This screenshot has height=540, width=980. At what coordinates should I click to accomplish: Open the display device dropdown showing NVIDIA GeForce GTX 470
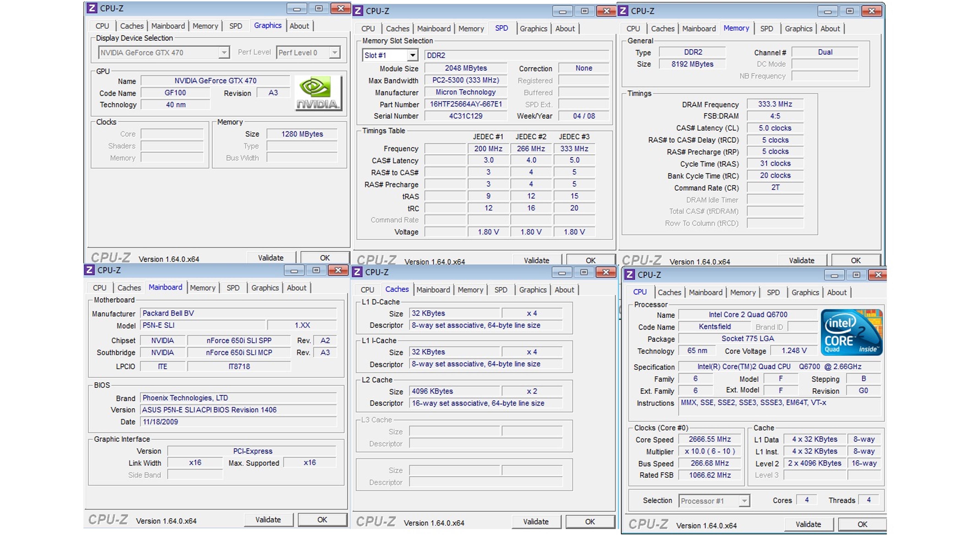[164, 52]
